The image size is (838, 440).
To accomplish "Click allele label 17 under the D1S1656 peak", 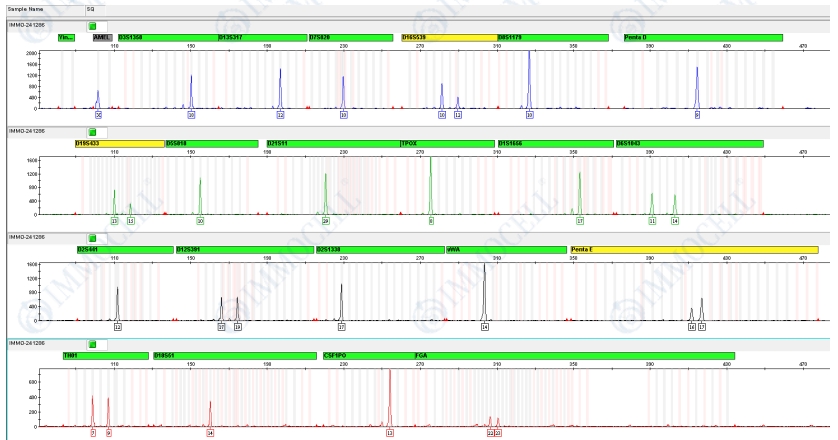I will point(580,221).
